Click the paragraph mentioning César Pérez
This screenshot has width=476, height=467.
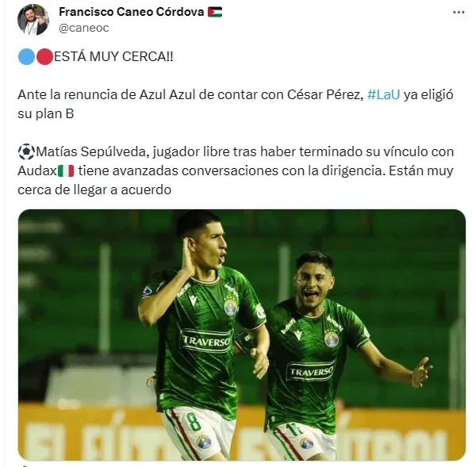click(236, 104)
